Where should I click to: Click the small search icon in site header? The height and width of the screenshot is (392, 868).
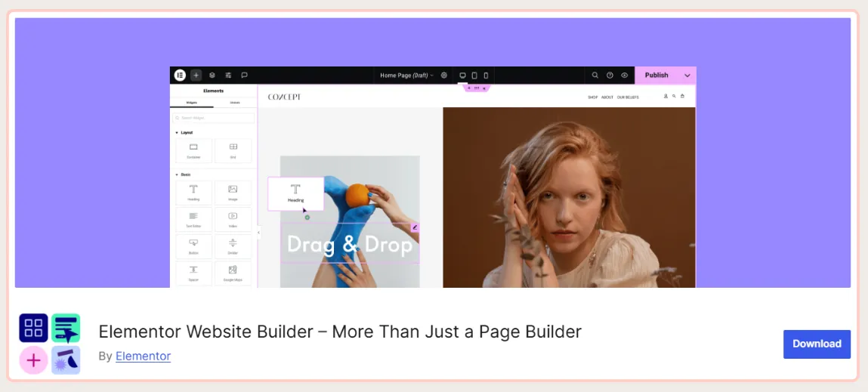click(674, 97)
